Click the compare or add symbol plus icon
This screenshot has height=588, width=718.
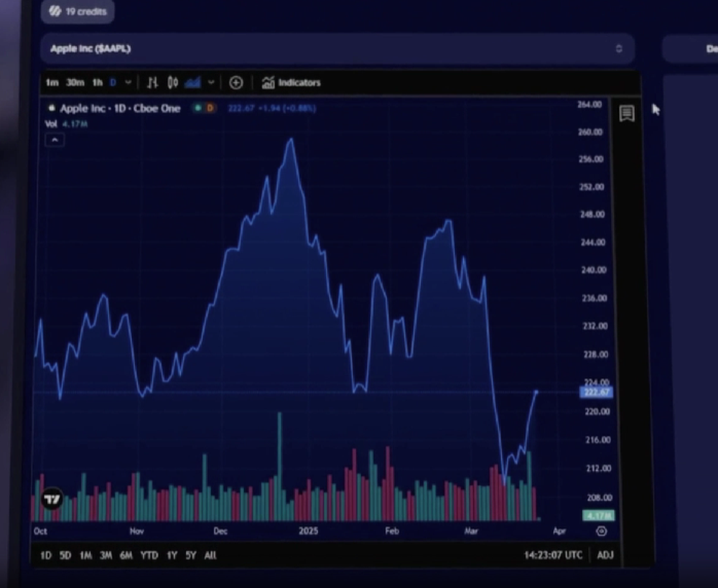[x=236, y=83]
